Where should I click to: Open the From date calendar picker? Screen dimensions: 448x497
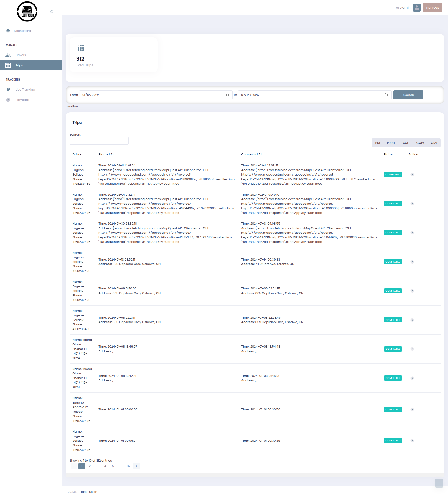point(227,95)
